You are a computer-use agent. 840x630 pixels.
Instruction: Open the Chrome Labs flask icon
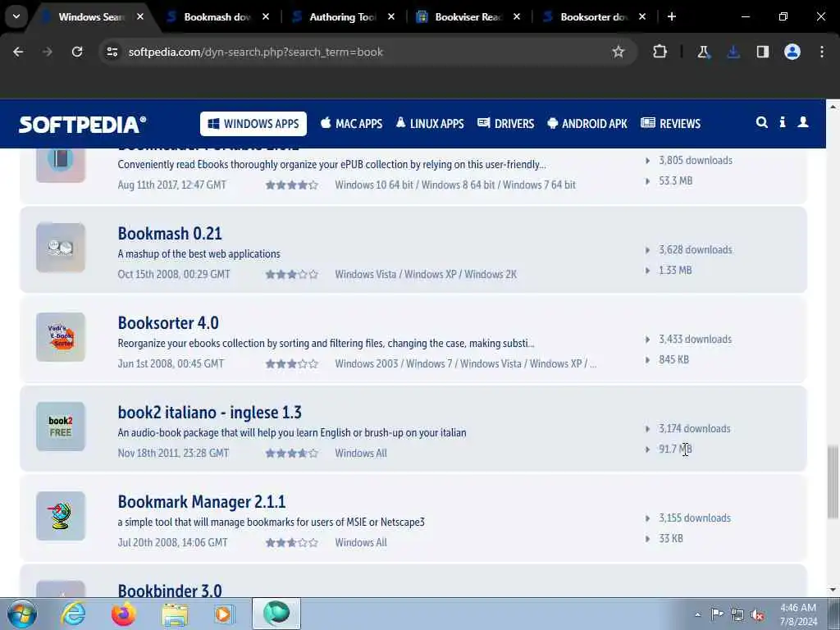(x=703, y=52)
